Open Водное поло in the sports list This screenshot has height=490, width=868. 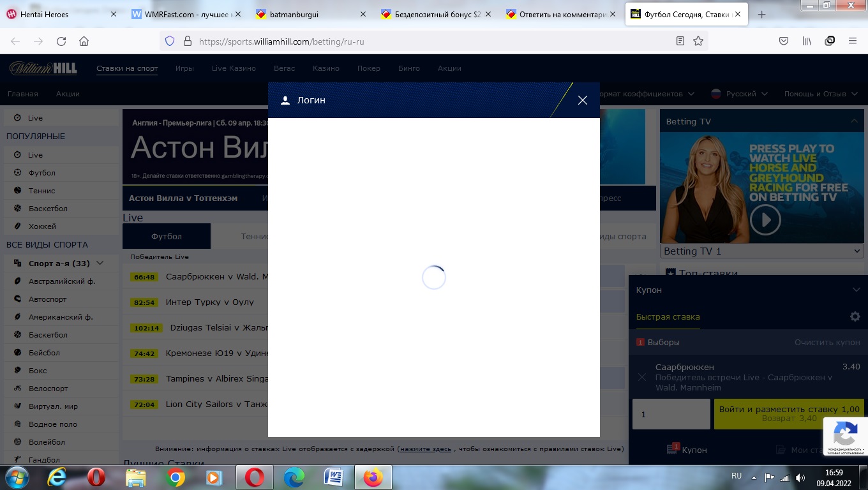click(x=61, y=424)
